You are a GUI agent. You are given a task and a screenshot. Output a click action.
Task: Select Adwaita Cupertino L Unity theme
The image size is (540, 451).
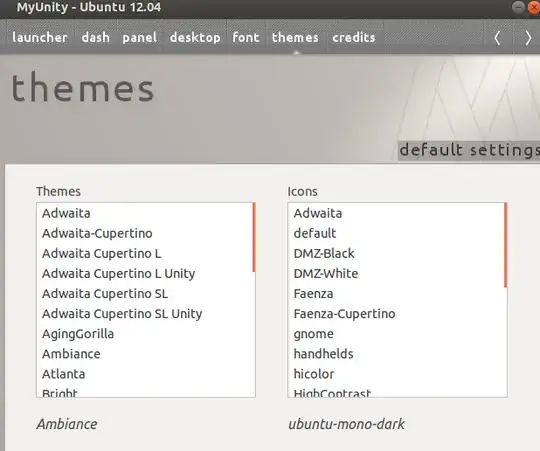coord(145,274)
